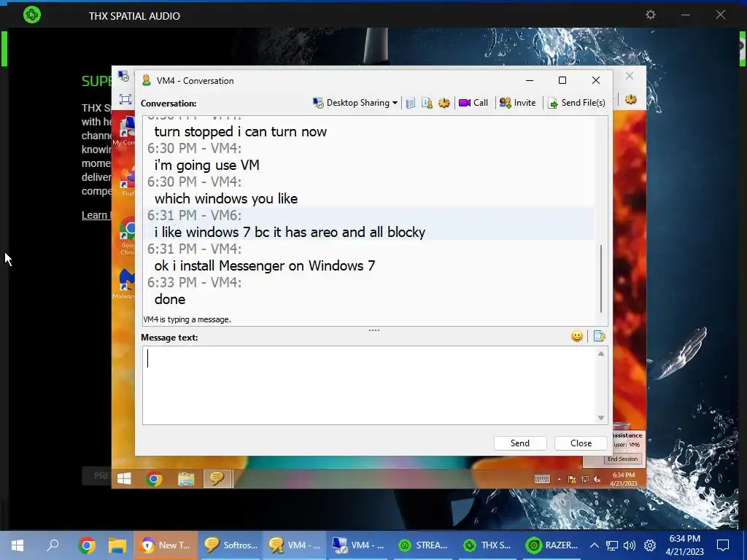Click the message template icon next to the smiley
Screen dimensions: 747x560
pyautogui.click(x=600, y=337)
